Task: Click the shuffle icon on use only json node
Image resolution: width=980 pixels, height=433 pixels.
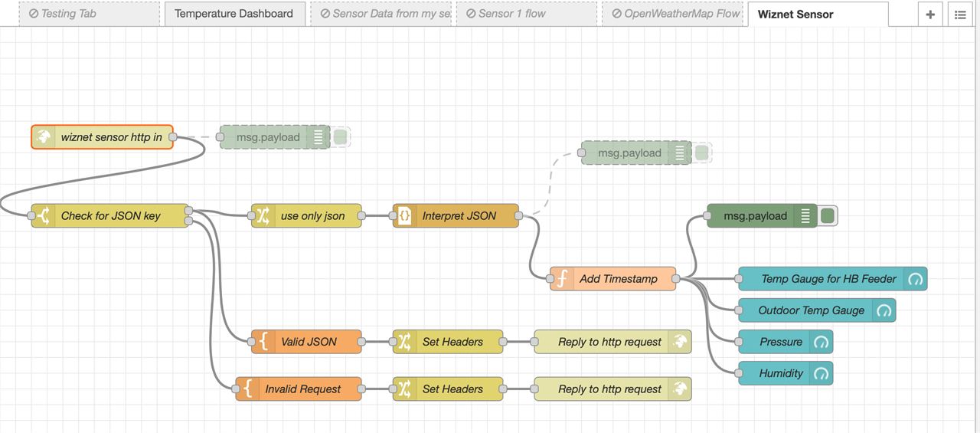Action: pos(263,216)
